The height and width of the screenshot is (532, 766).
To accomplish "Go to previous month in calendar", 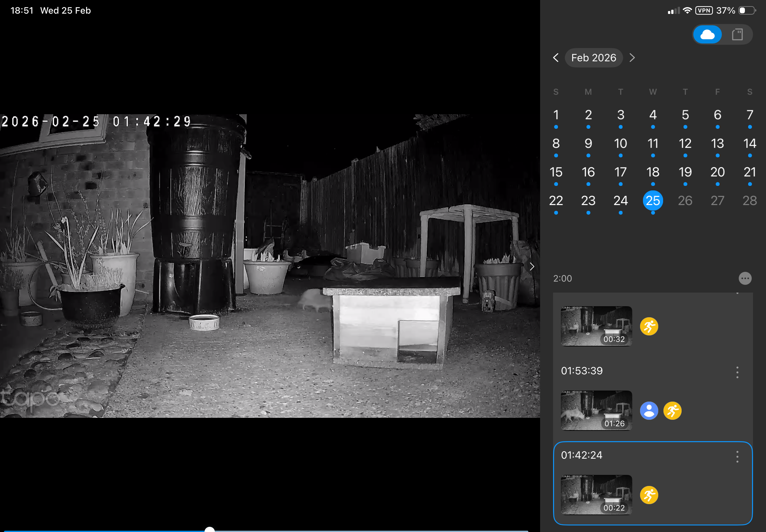I will coord(556,58).
